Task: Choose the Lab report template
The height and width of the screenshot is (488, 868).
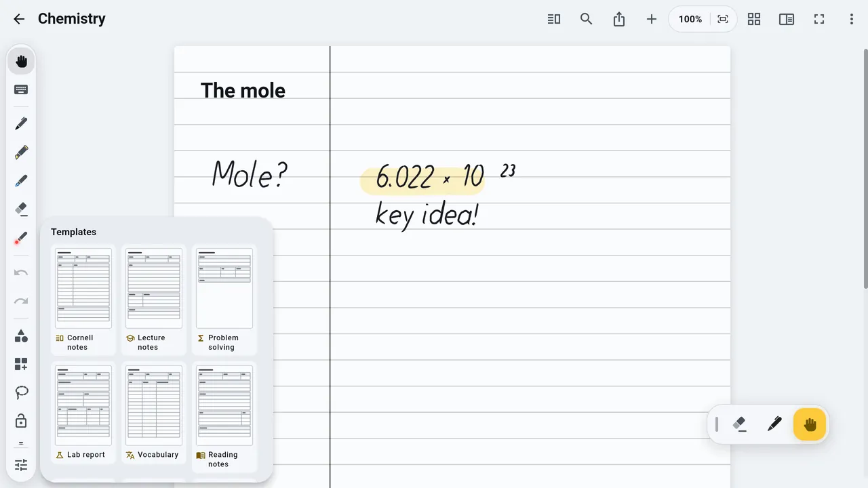Action: [83, 412]
